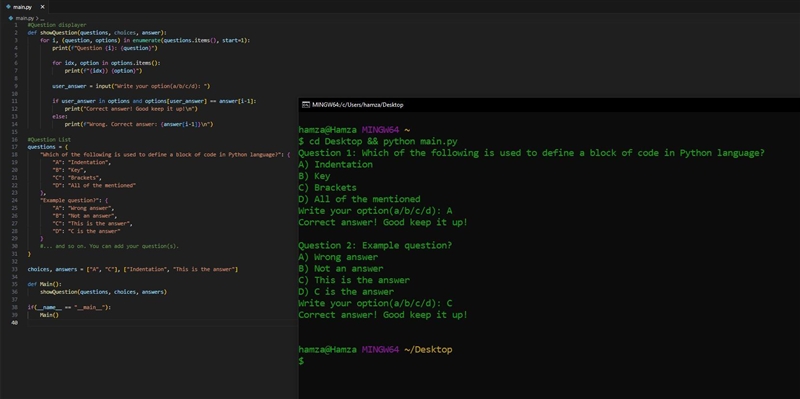Click line number 17 in the gutter
This screenshot has width=800, height=399.
pyautogui.click(x=15, y=147)
